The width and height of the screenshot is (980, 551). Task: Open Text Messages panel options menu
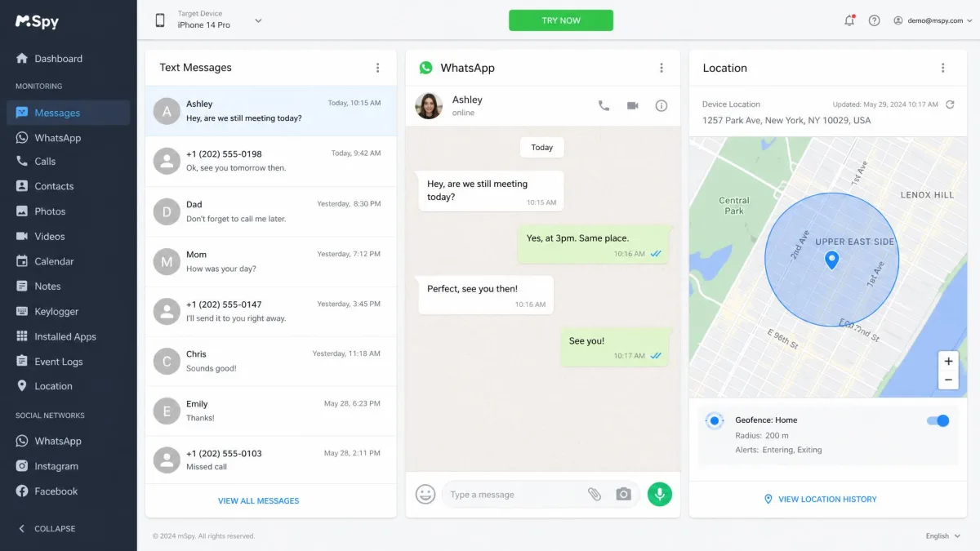[x=377, y=68]
